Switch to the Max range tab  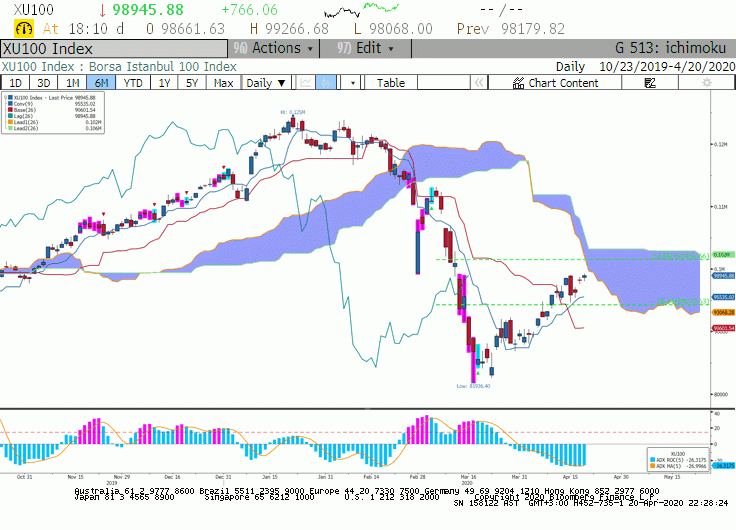(223, 83)
